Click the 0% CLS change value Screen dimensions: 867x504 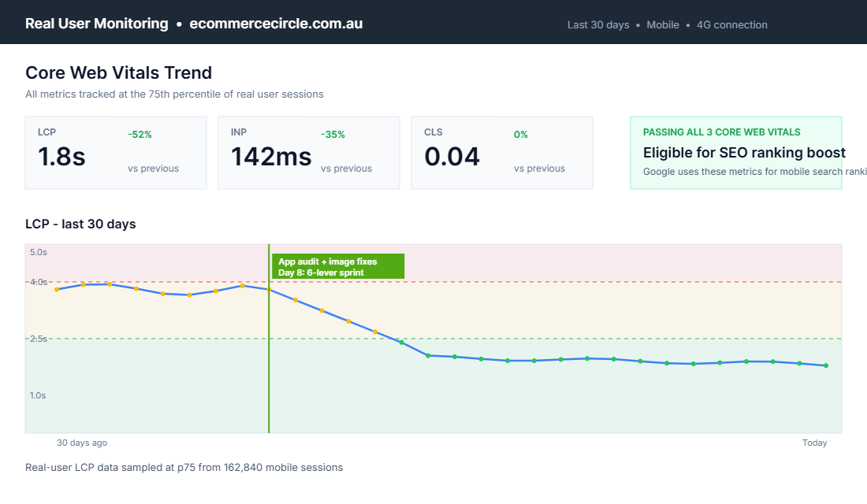pos(521,135)
